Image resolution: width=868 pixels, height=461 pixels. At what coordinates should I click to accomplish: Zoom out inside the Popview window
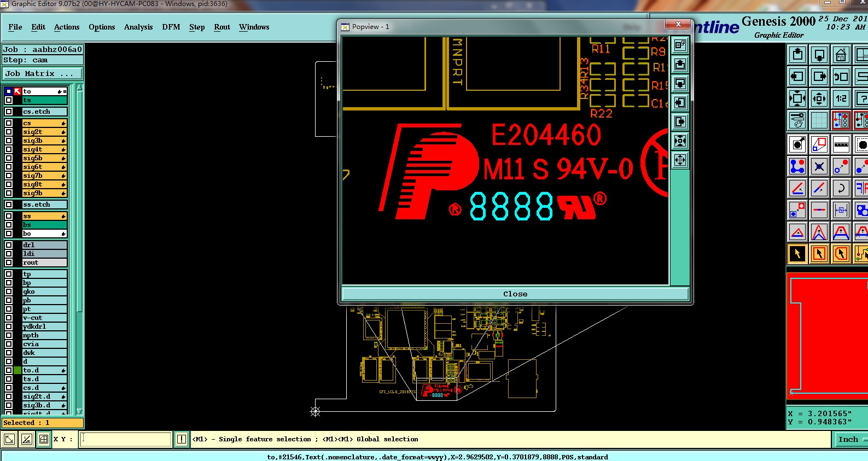680,160
